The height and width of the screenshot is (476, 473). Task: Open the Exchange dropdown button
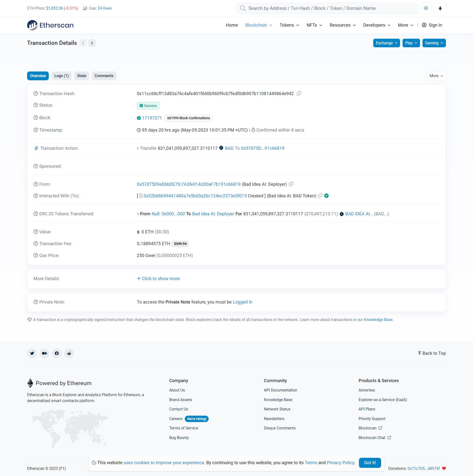click(x=386, y=43)
